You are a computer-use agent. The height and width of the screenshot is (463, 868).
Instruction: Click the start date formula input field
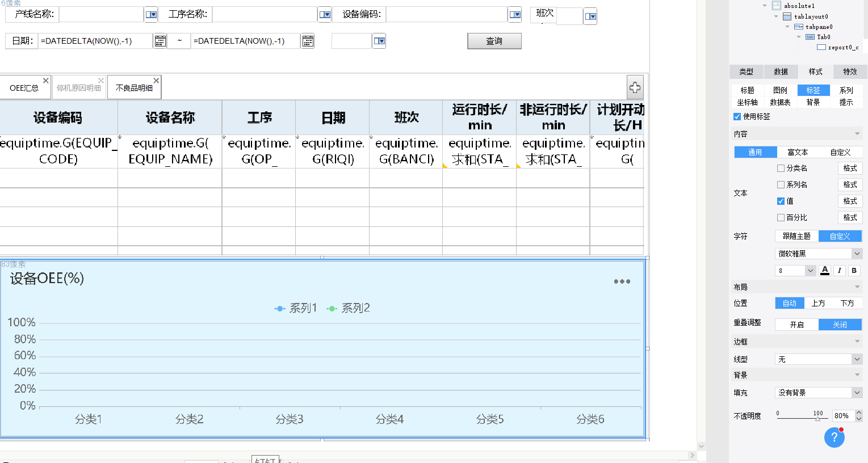tap(95, 41)
